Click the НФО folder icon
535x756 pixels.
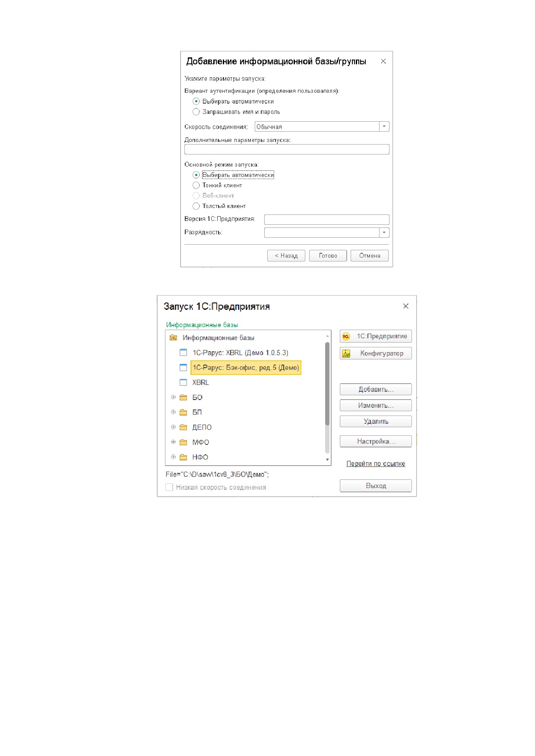point(184,457)
